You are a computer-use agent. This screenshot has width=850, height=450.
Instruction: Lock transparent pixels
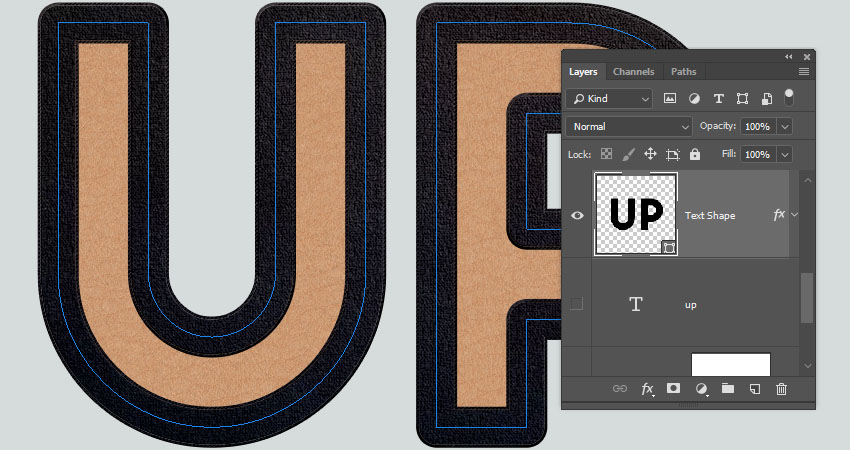pos(607,154)
